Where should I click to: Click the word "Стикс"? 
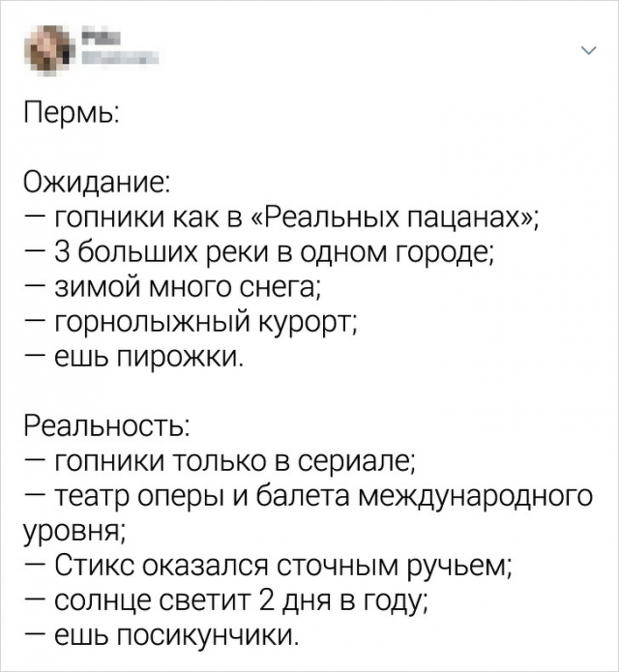[x=96, y=565]
